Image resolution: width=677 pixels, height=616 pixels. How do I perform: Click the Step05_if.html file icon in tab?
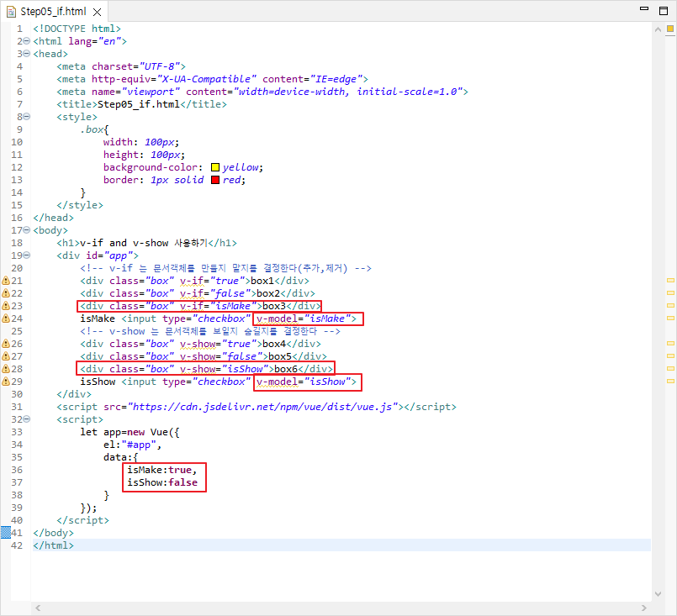click(11, 12)
